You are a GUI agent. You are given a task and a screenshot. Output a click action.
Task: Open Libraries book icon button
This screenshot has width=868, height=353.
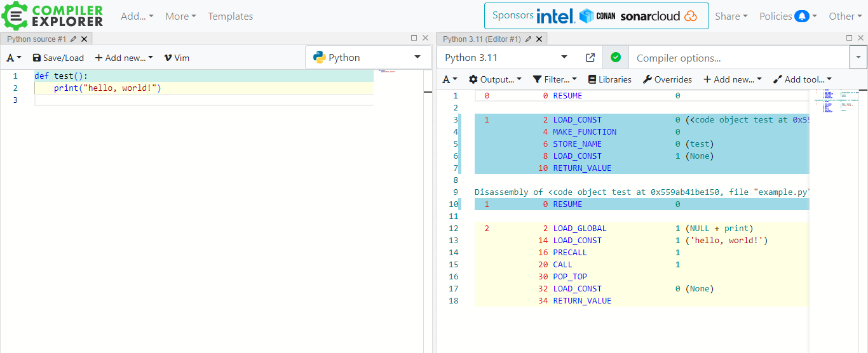point(609,79)
